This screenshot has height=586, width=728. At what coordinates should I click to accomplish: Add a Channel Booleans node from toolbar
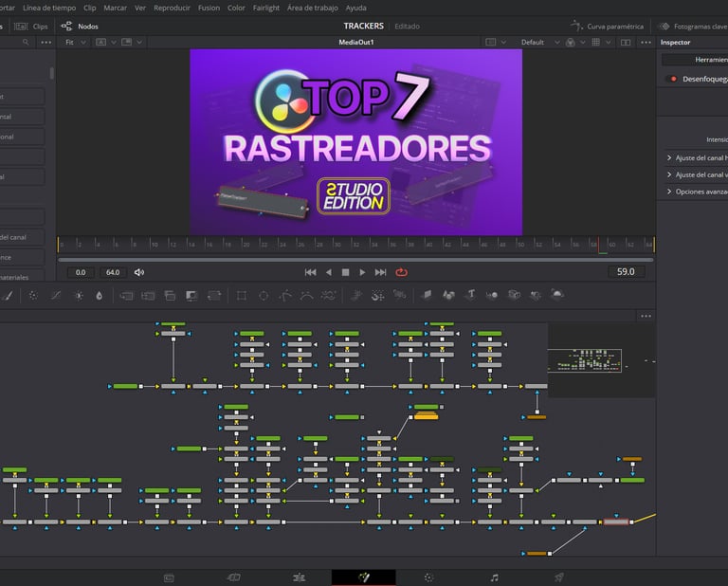pyautogui.click(x=148, y=295)
